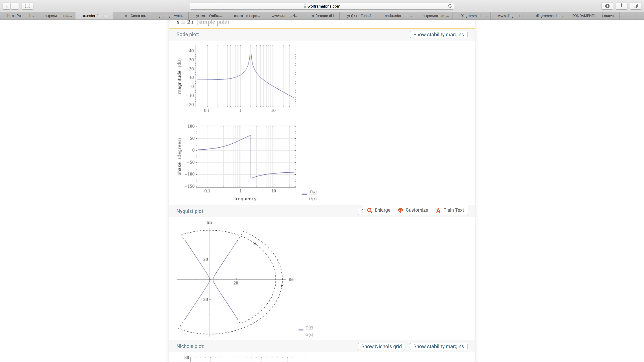This screenshot has height=362, width=644.
Task: Reload the page with the refresh icon
Action: coord(450,6)
